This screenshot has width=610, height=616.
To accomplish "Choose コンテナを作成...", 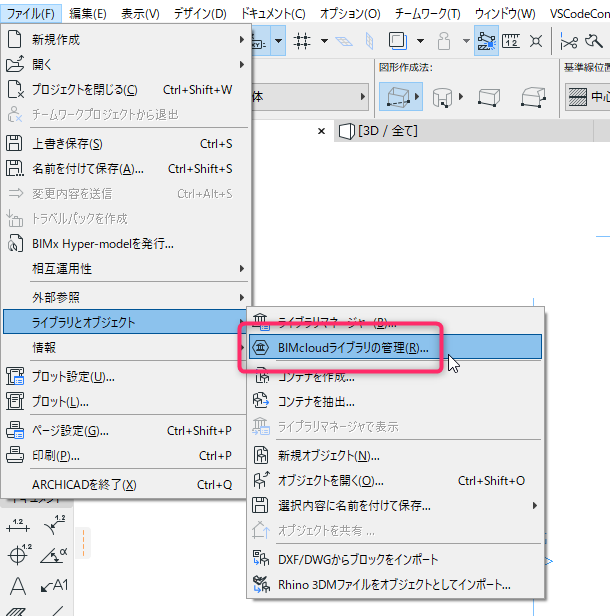I will pos(396,377).
